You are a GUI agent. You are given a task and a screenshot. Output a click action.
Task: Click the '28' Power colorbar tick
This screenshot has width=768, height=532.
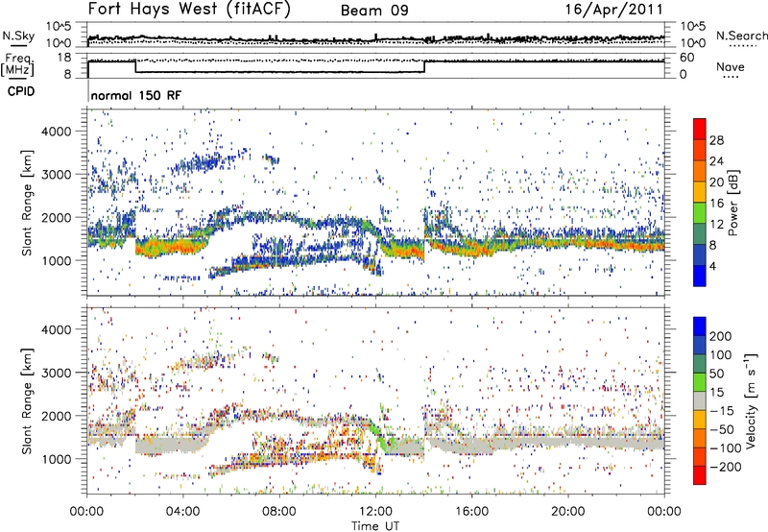pyautogui.click(x=716, y=140)
